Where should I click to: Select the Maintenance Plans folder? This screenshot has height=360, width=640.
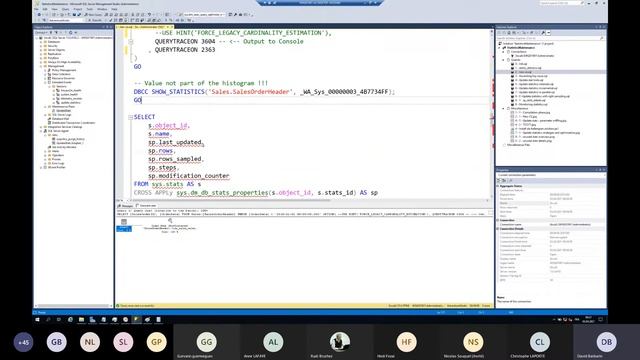click(63, 107)
